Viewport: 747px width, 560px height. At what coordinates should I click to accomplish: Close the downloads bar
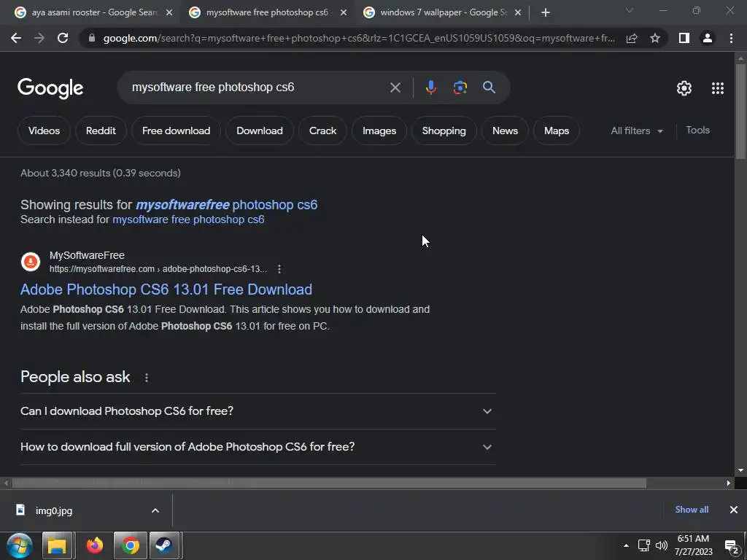734,510
